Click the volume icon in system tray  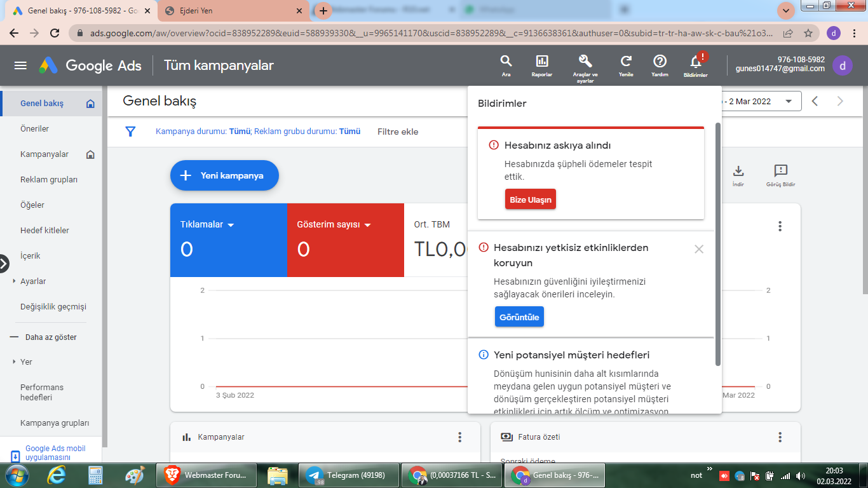(801, 475)
